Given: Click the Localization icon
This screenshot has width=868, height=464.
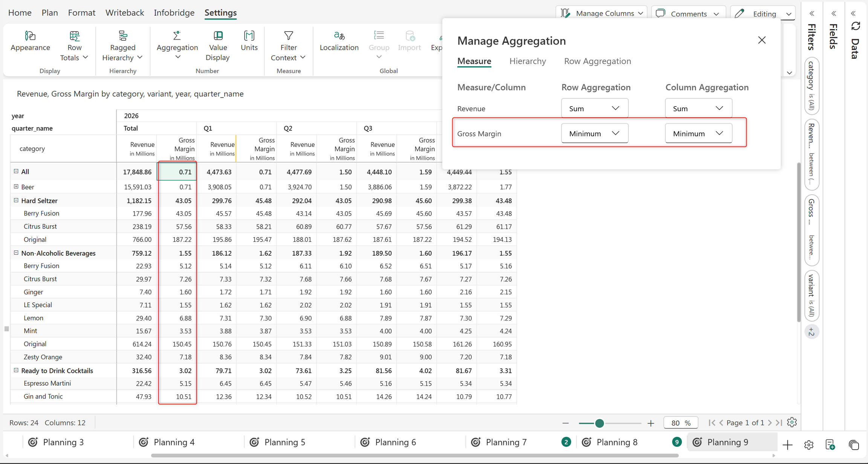Looking at the screenshot, I should coord(339,36).
